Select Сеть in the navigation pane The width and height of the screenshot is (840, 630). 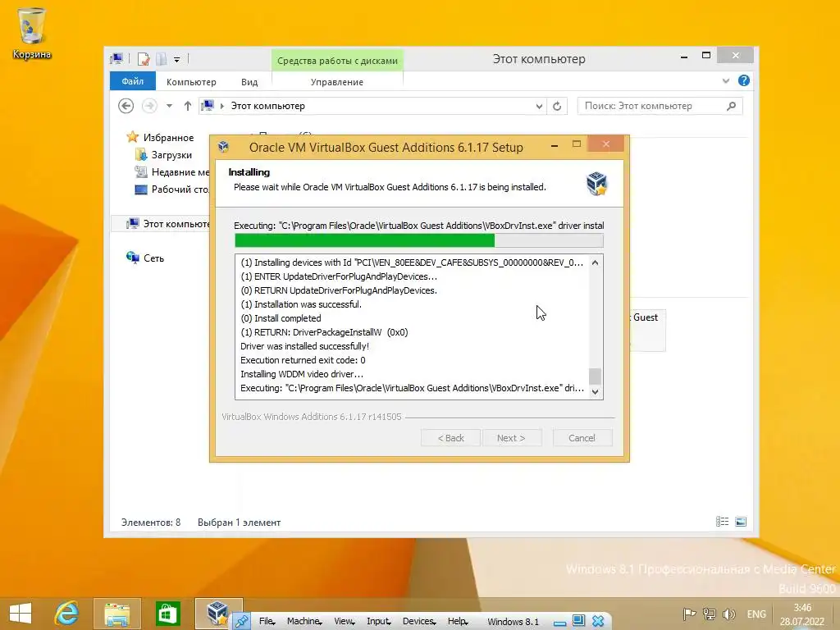[x=153, y=258]
